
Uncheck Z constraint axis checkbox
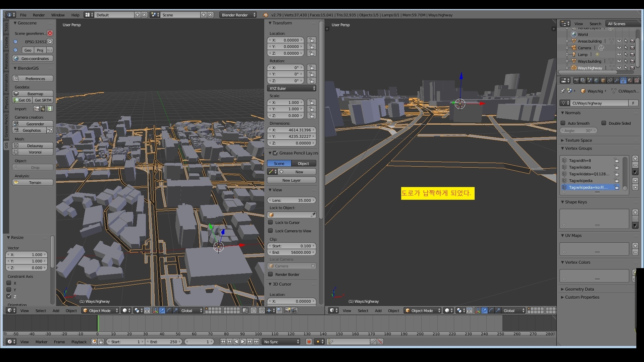(9, 296)
